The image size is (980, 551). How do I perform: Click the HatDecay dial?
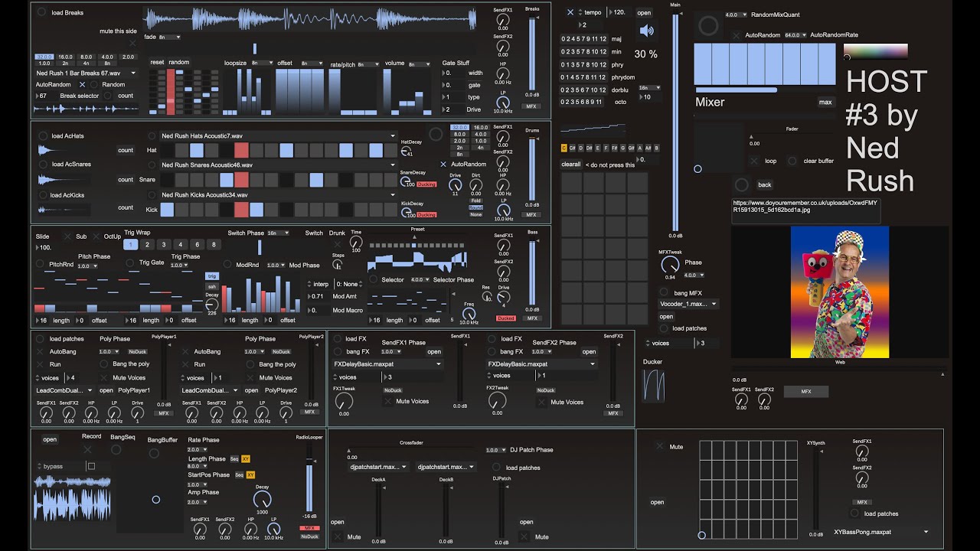[x=407, y=149]
